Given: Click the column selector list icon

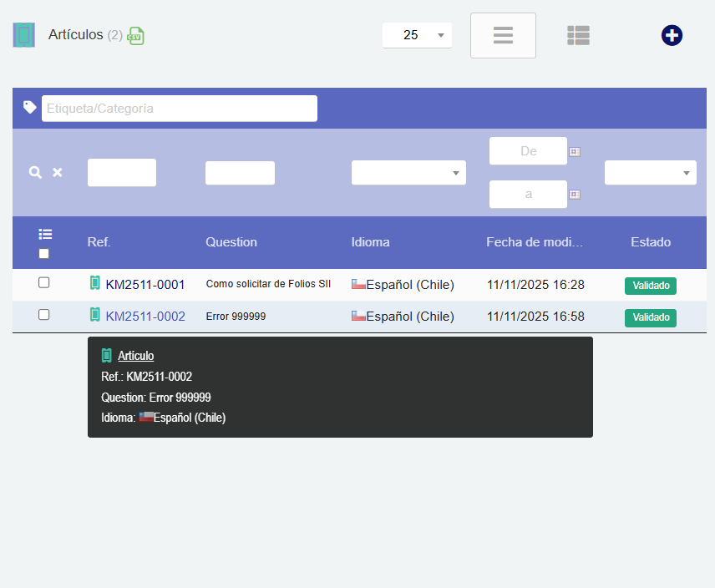Looking at the screenshot, I should click(x=45, y=234).
